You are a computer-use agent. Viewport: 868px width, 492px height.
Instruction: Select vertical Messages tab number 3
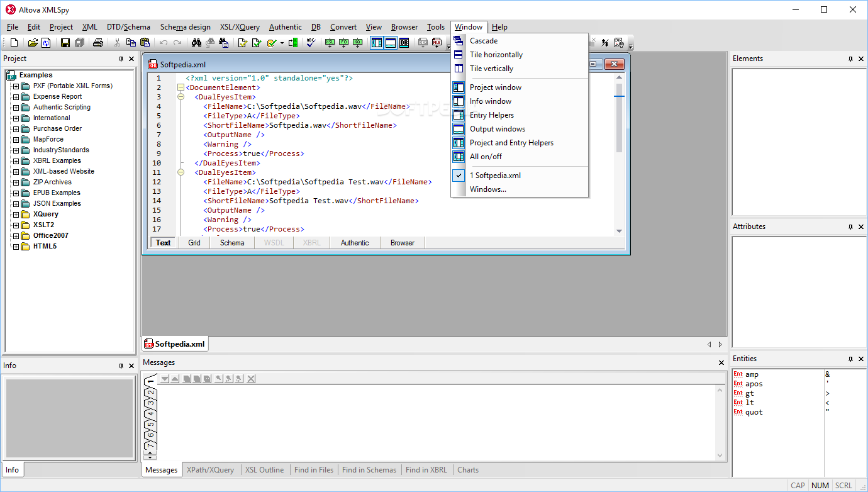pos(150,403)
